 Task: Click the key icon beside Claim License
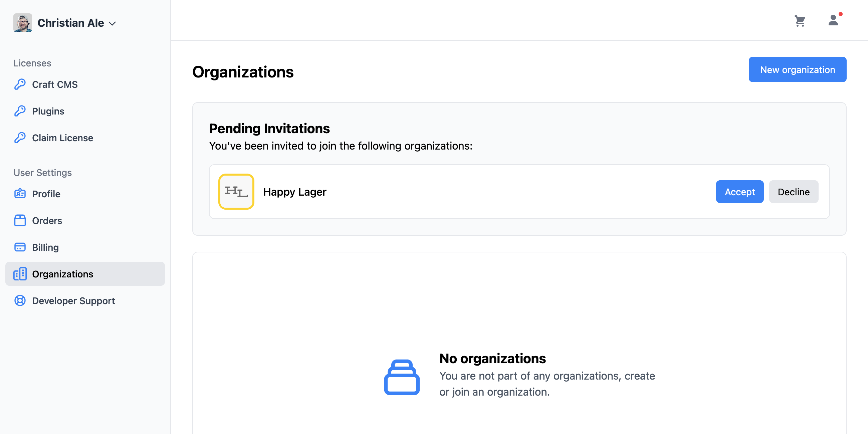20,138
